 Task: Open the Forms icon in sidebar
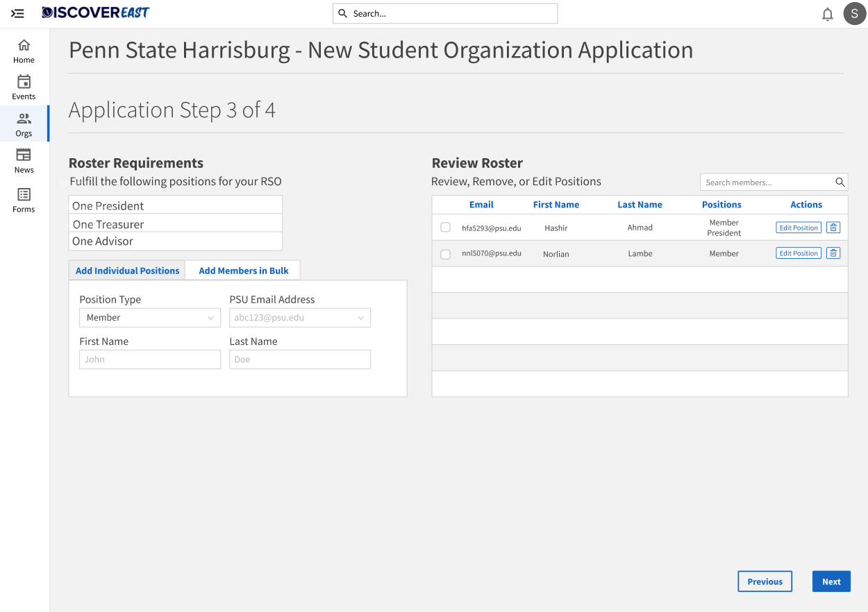pos(24,195)
